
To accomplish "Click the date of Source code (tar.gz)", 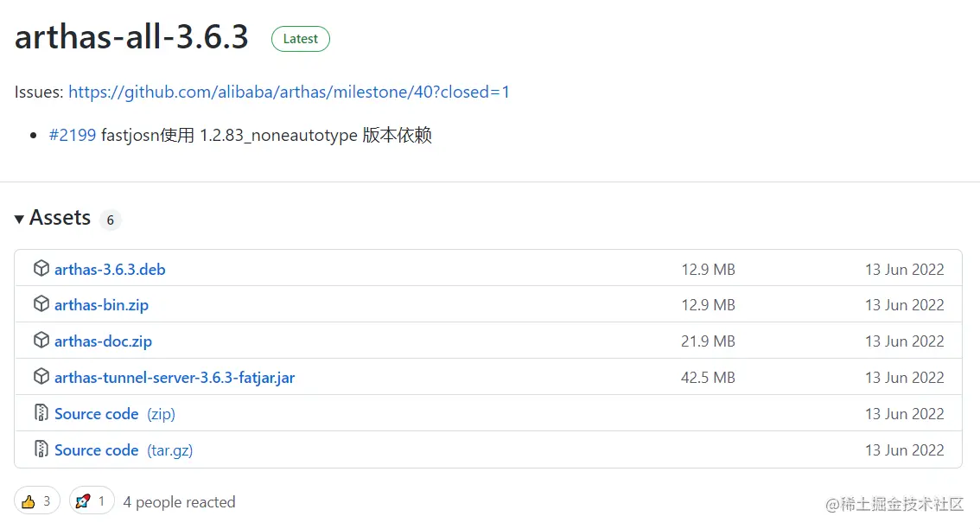I will 904,450.
